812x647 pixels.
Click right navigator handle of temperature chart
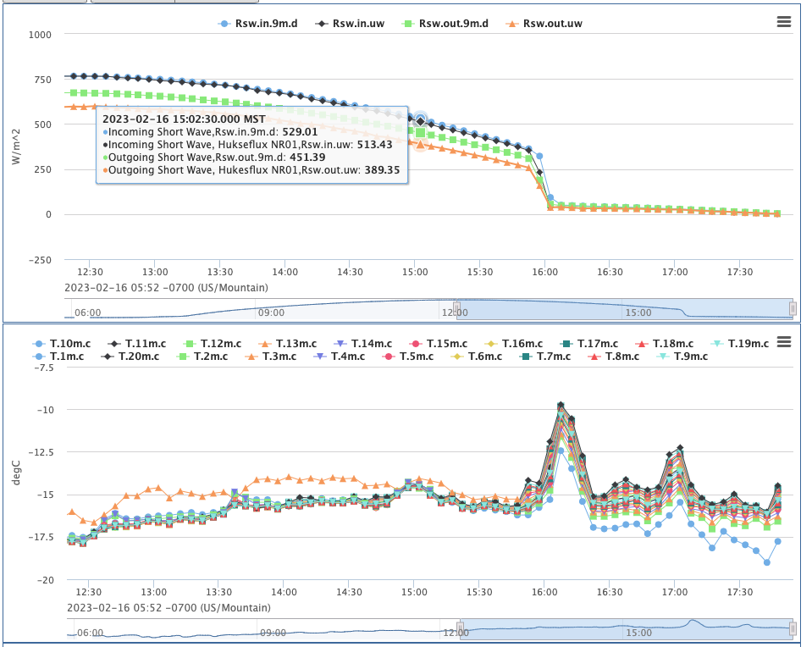point(793,628)
